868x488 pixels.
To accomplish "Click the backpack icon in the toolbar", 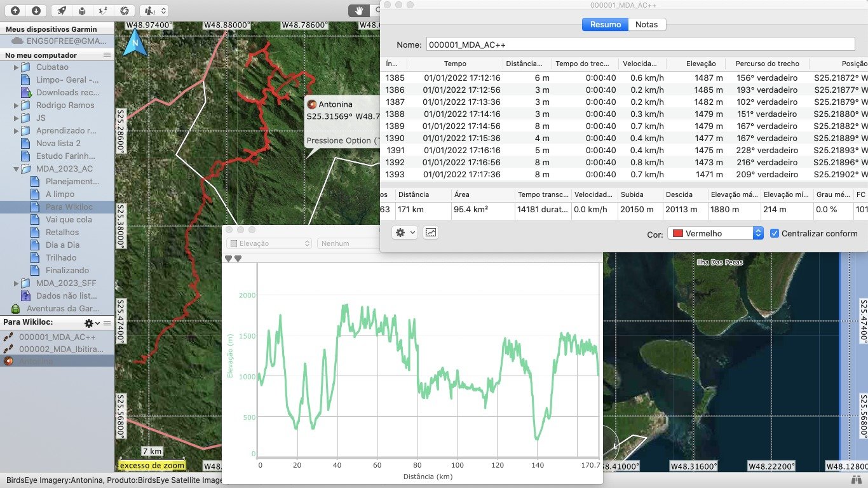I will [82, 11].
